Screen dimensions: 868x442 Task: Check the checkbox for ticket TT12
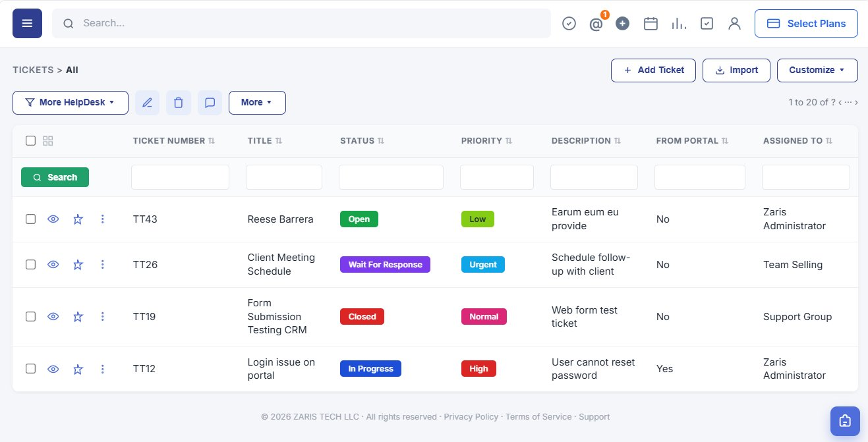30,369
